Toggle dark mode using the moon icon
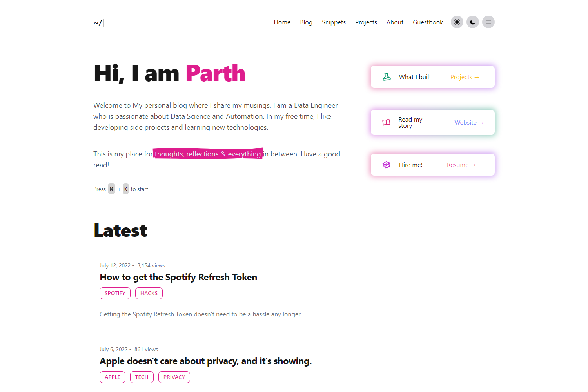 [472, 22]
